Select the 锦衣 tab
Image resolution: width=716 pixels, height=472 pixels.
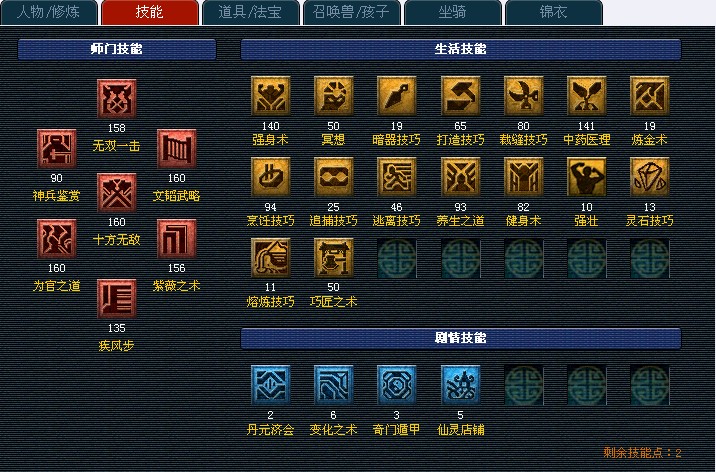pyautogui.click(x=553, y=12)
